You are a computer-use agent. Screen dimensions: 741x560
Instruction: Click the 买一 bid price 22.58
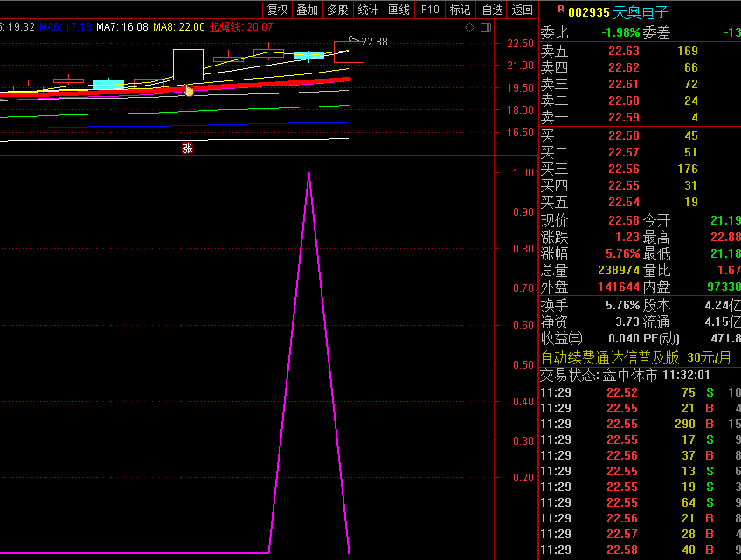pos(623,135)
